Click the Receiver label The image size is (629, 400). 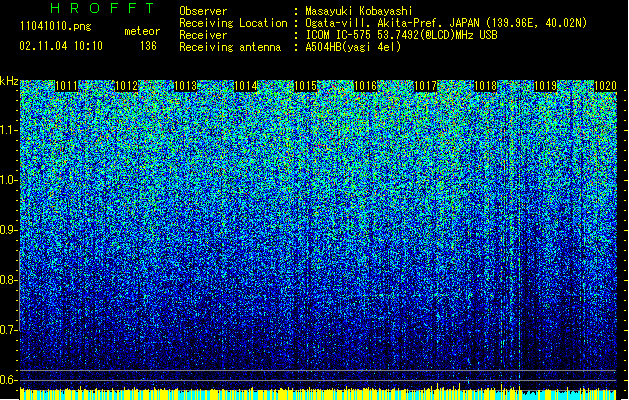click(x=203, y=35)
